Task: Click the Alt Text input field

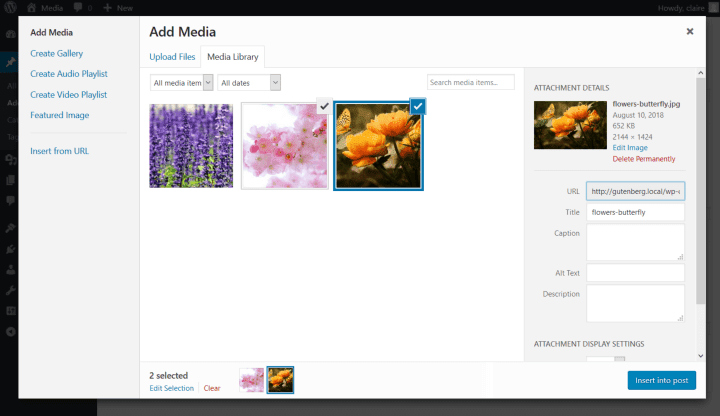Action: [x=635, y=273]
